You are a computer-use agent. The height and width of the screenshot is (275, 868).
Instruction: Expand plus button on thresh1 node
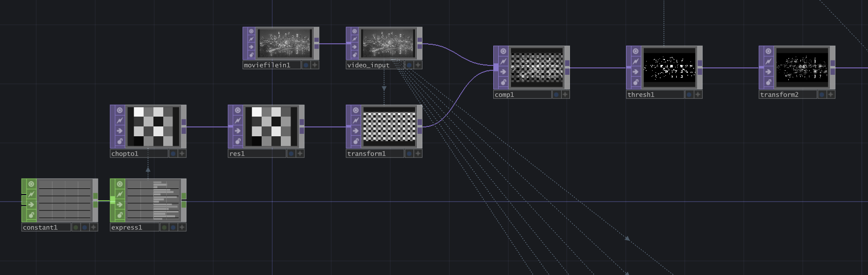(698, 94)
